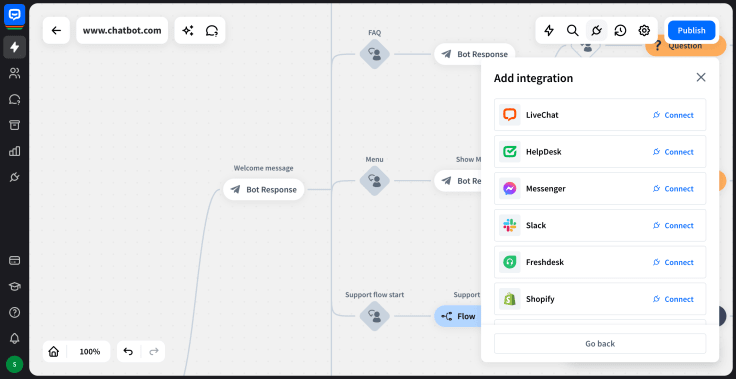This screenshot has width=736, height=379.
Task: Click the Messenger logo icon
Action: (x=510, y=188)
